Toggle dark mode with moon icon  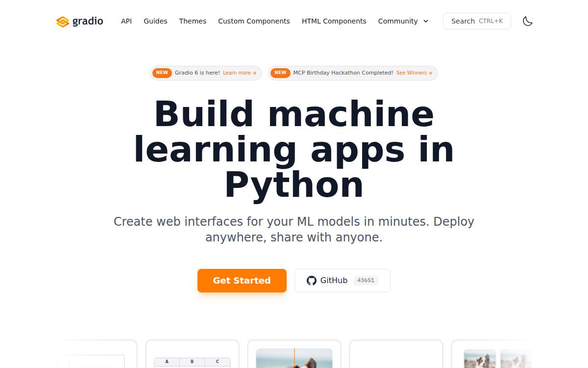[x=528, y=21]
